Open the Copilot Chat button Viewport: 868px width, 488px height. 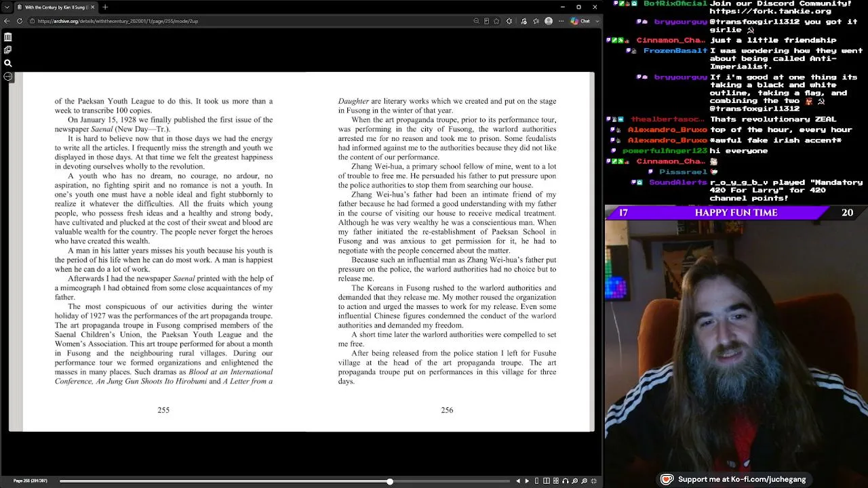[x=580, y=21]
